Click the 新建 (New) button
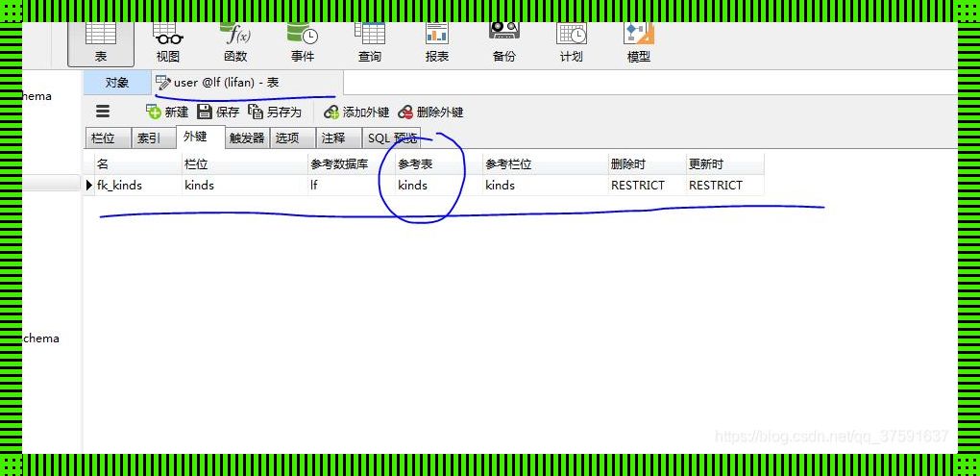 click(167, 112)
